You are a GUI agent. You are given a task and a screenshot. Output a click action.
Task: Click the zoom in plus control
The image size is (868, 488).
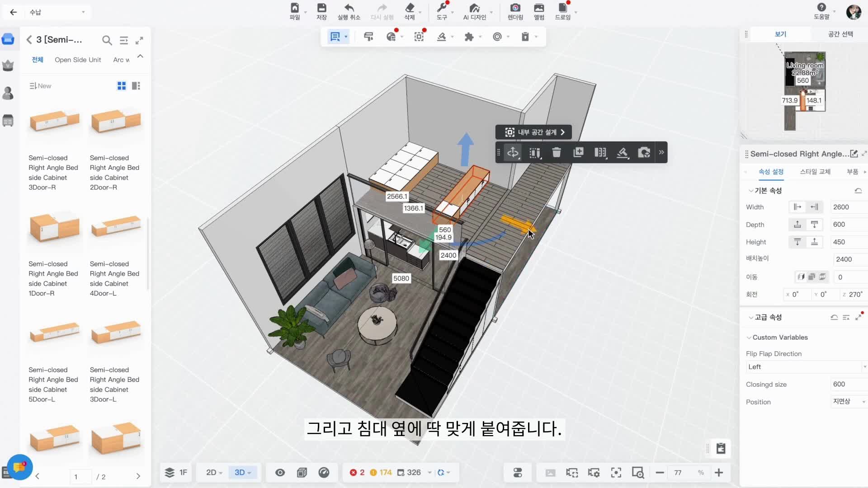tap(719, 473)
